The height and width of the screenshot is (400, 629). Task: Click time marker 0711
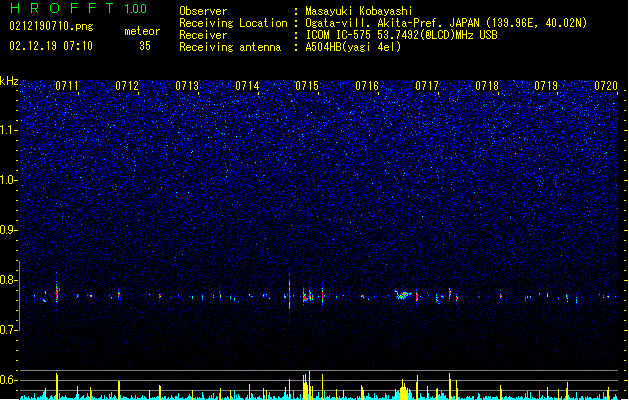click(x=67, y=86)
